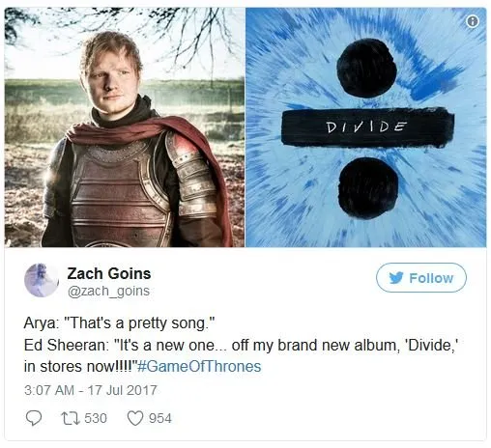Like the tweet with the heart icon
The image size is (491, 448).
pyautogui.click(x=135, y=418)
